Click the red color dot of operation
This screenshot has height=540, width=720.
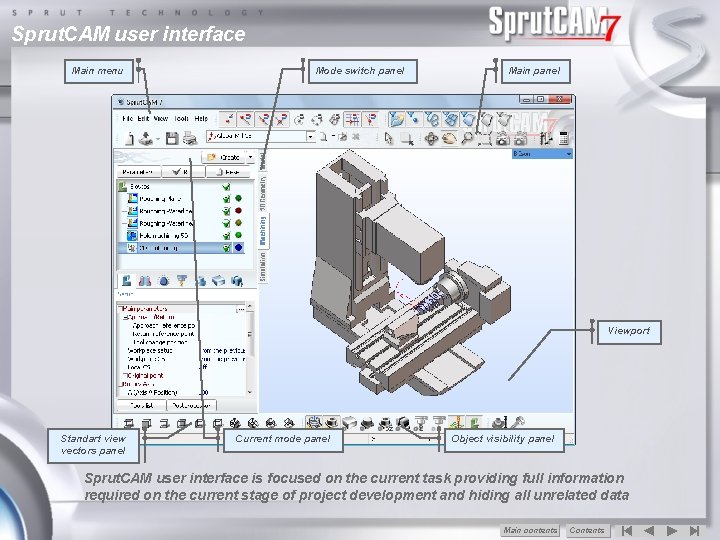coord(238,211)
